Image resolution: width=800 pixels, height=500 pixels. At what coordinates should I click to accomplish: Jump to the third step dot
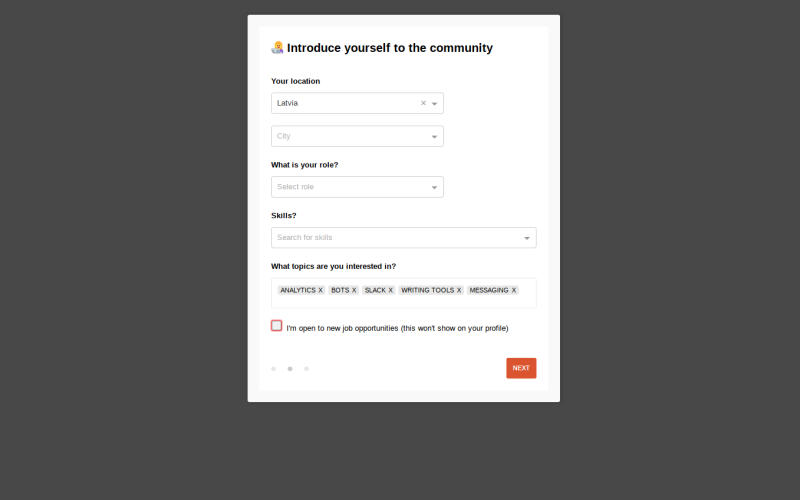coord(307,369)
